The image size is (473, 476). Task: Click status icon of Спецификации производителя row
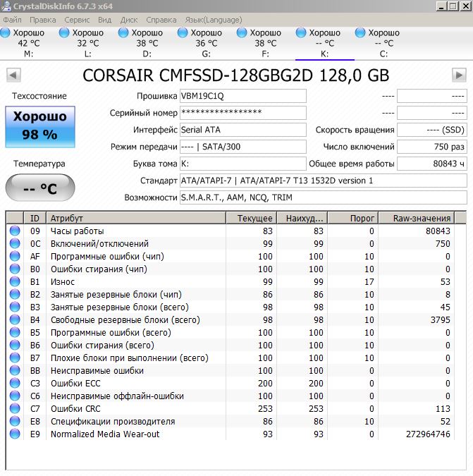[x=15, y=421]
